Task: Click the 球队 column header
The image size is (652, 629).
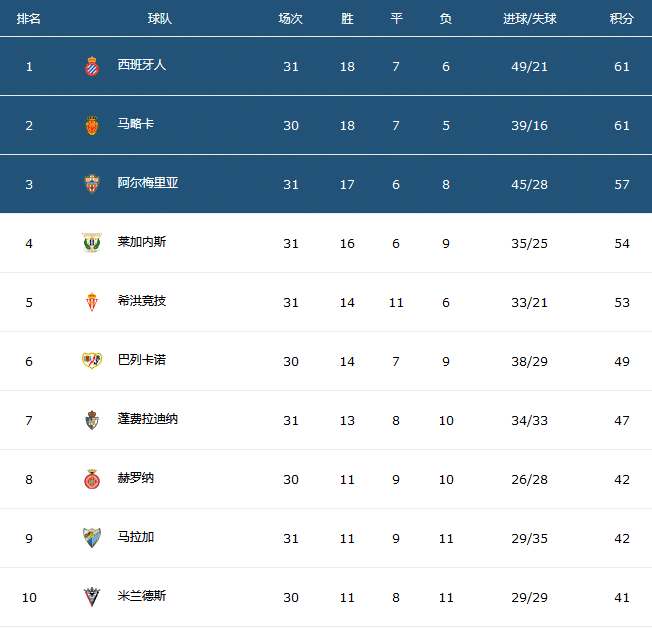Action: click(159, 18)
